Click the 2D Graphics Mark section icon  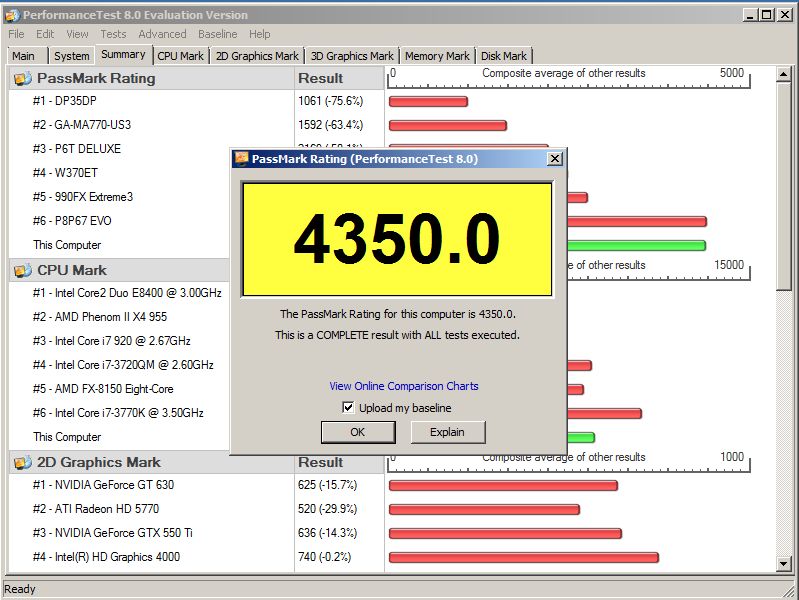(x=22, y=462)
